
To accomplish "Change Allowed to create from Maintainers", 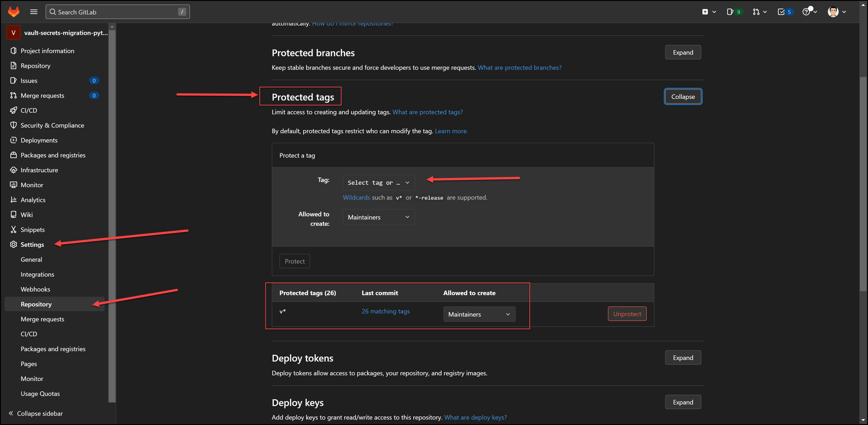I will [x=379, y=217].
